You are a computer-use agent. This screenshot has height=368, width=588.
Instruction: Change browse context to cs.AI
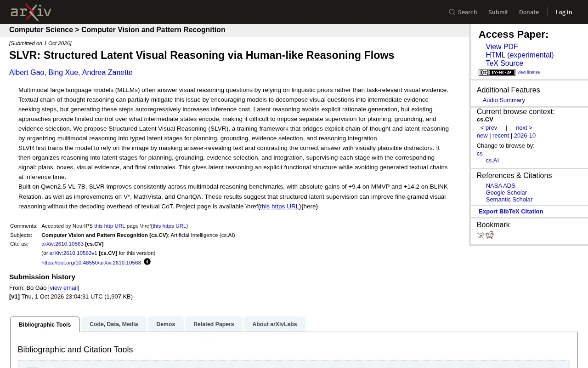[x=492, y=161]
